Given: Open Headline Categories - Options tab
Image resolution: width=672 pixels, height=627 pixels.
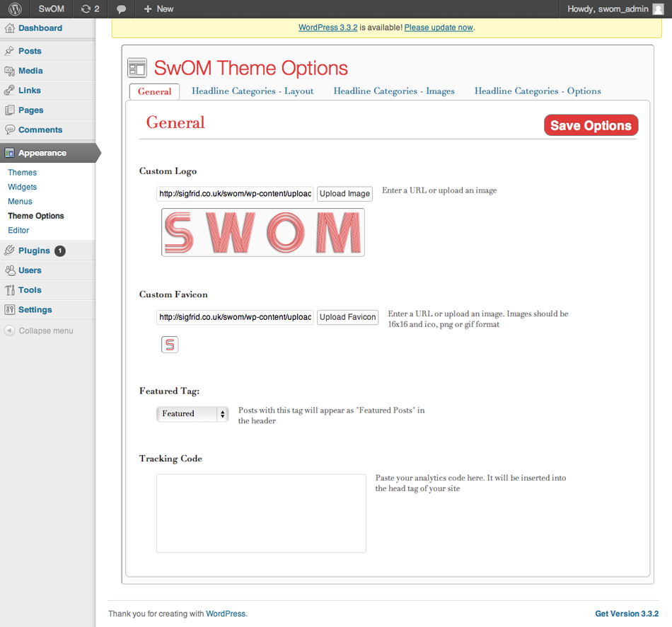Looking at the screenshot, I should 538,91.
